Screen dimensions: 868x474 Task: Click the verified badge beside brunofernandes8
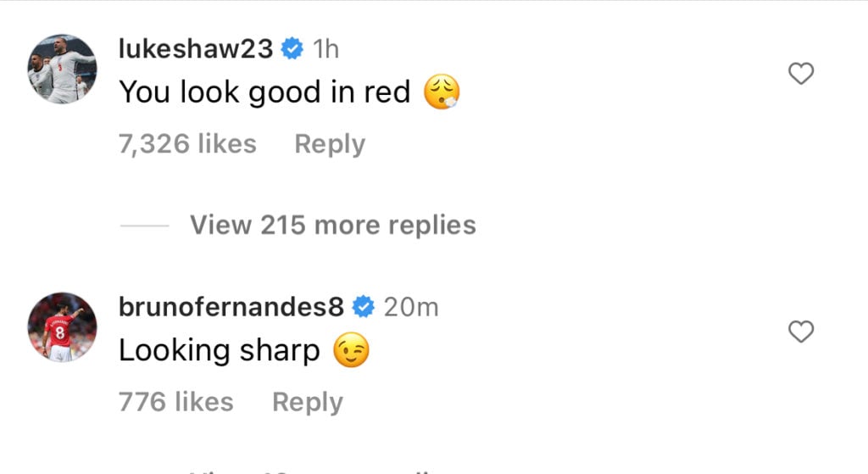point(364,307)
